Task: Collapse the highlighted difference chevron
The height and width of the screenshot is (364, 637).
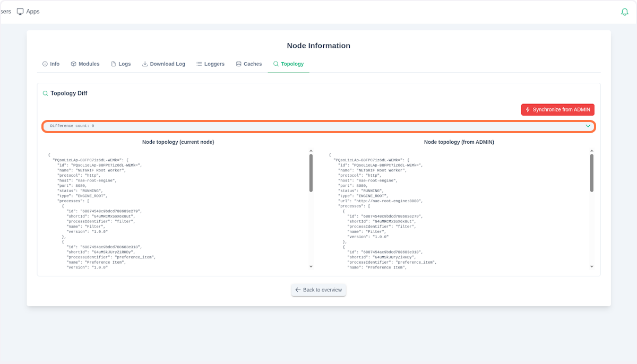Action: (588, 126)
